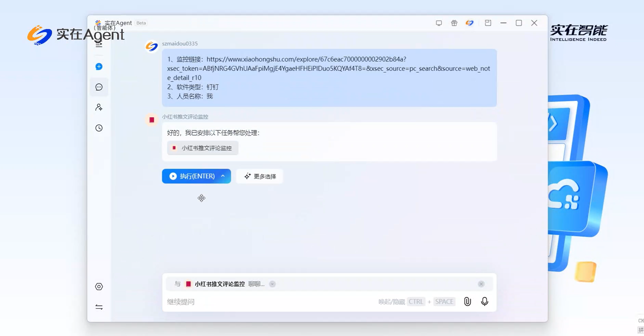Viewport: 644px width, 336px height.
Task: Collapse the sidebar using the hamburger icon
Action: [x=99, y=44]
